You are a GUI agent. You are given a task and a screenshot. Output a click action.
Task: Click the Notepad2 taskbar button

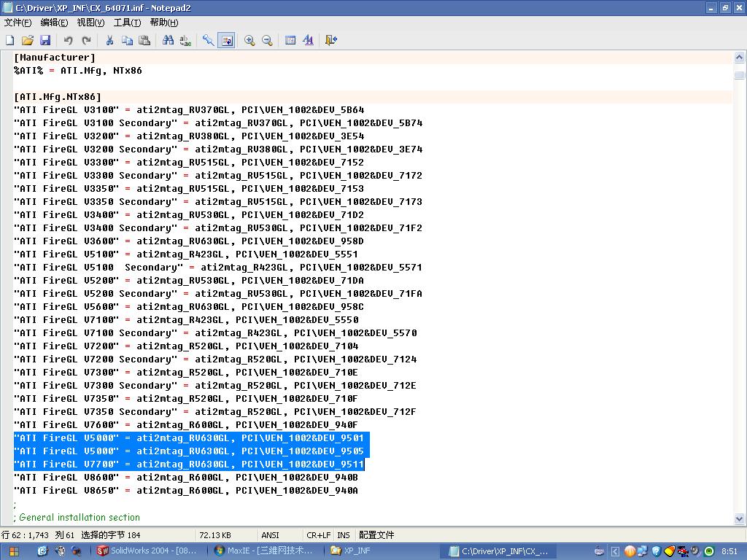(498, 551)
